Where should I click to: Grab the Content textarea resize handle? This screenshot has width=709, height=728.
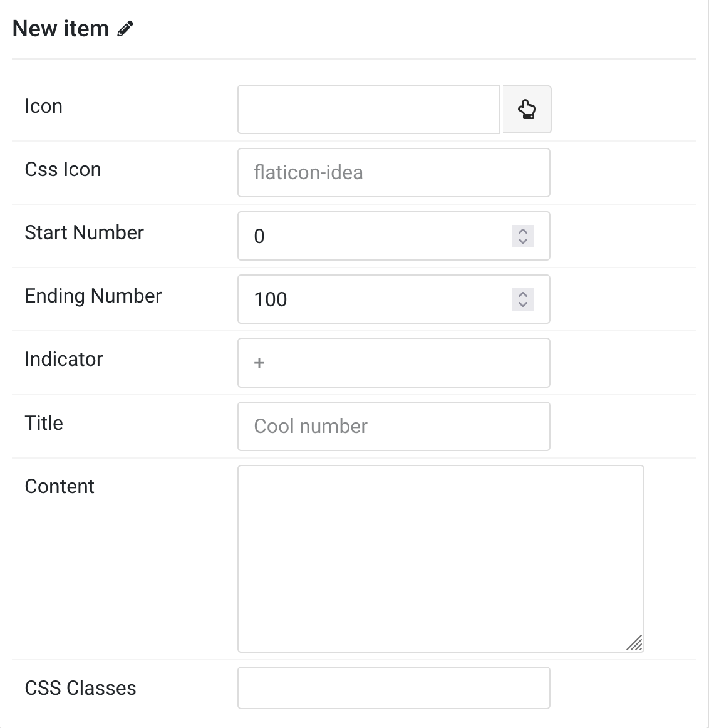[634, 643]
